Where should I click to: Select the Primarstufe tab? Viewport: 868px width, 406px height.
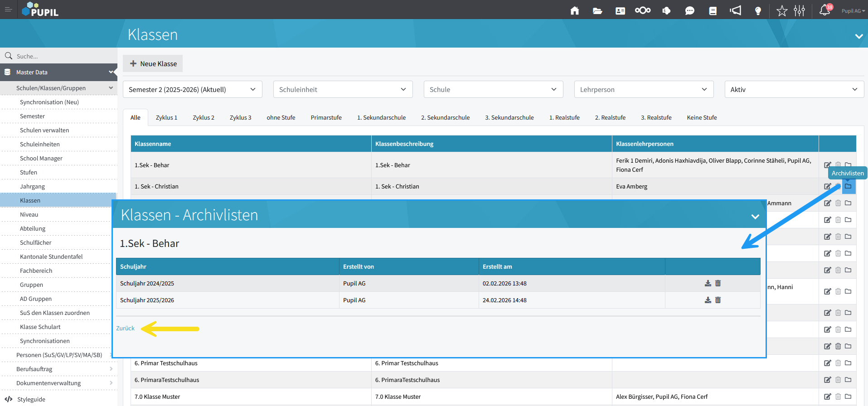tap(326, 117)
